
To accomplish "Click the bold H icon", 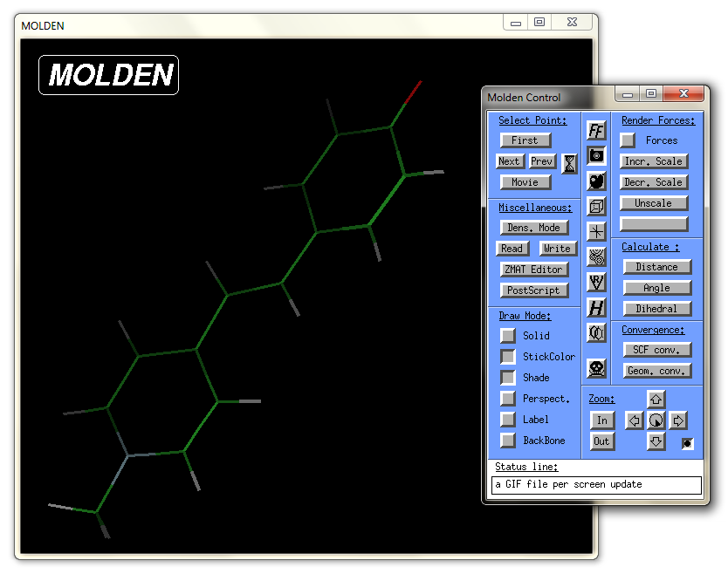I will [x=596, y=307].
